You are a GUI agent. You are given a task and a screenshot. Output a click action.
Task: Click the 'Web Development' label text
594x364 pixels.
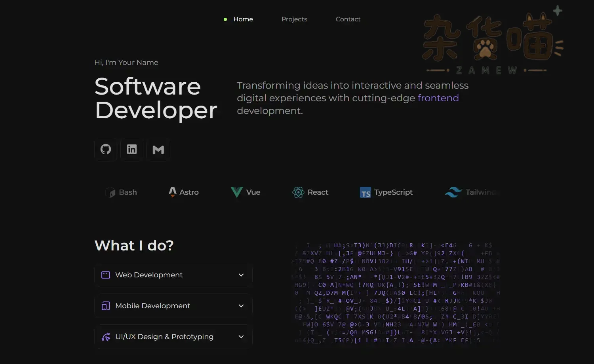point(149,275)
